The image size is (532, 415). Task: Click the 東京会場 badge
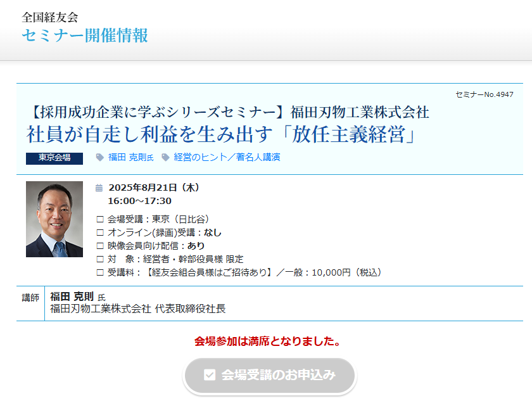tap(54, 158)
